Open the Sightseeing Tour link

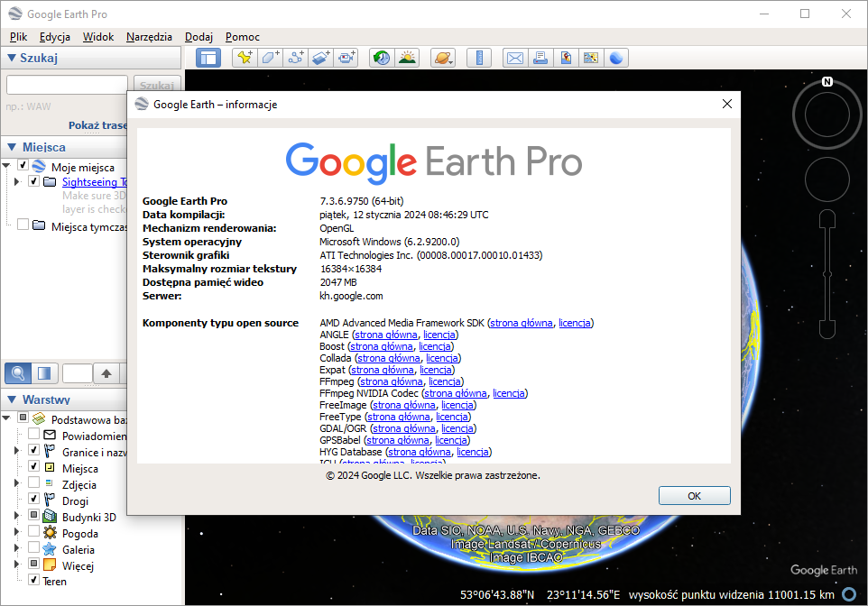(94, 181)
